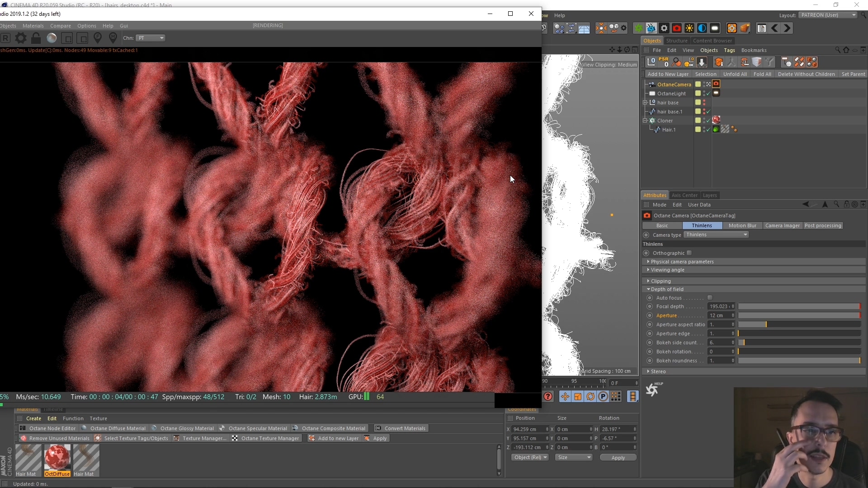Open Live Viewer help with question mark icon
Viewport: 868px width, 488px height.
[548, 396]
